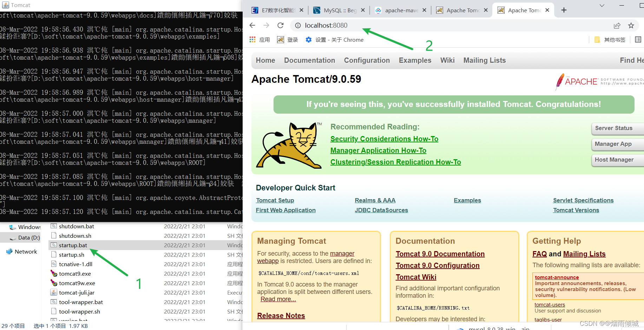Screen dimensions: 644x330
Task: Click the Manager App button
Action: tap(617, 144)
